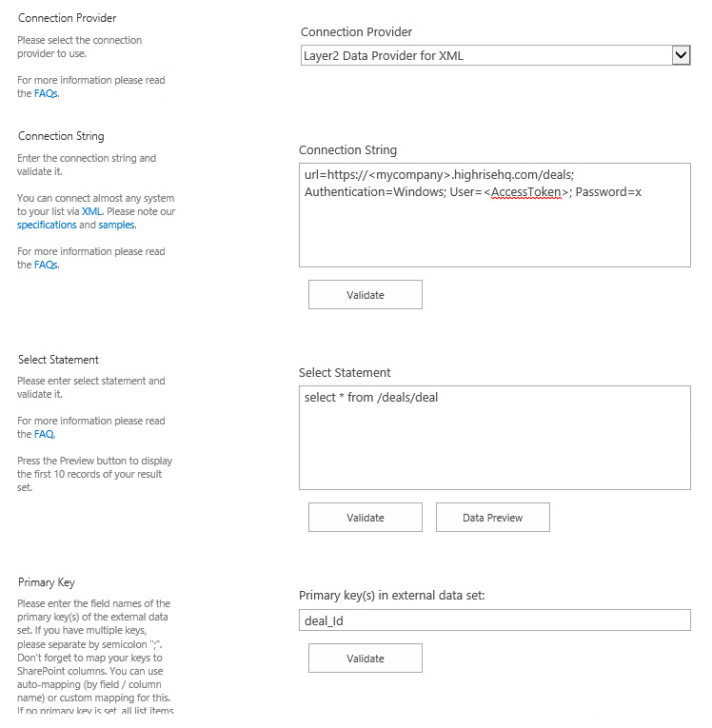Open the Connection Provider dropdown
Viewport: 712px width, 728px height.
point(495,56)
